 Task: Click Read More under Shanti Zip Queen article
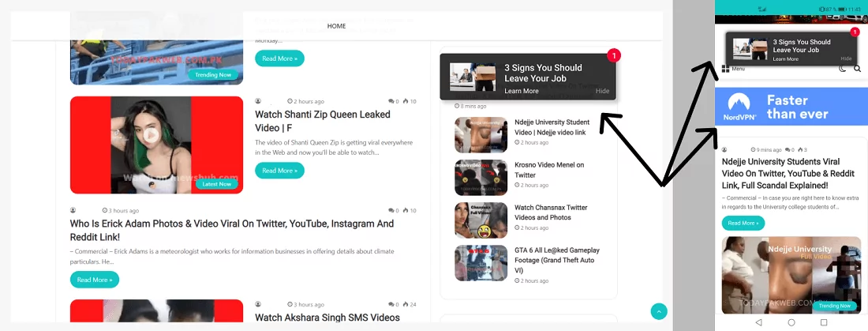(x=279, y=170)
